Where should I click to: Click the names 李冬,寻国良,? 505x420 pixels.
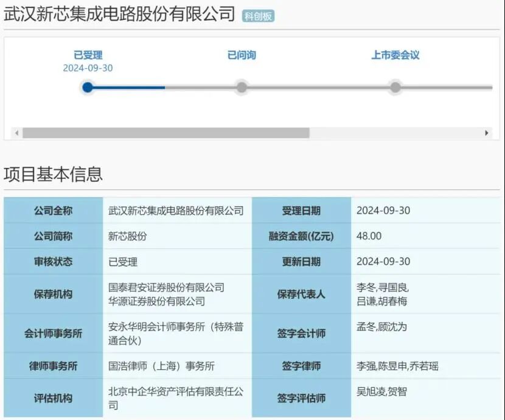383,287
